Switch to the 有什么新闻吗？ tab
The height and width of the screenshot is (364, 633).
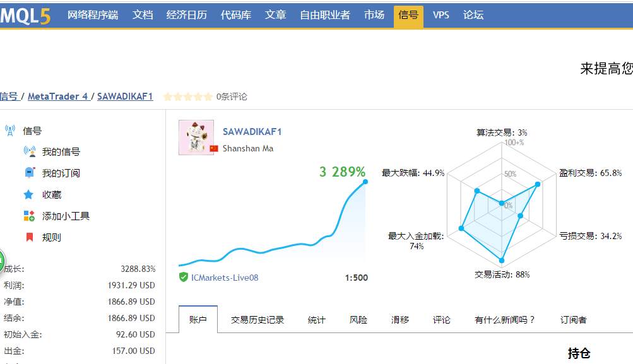tap(505, 320)
